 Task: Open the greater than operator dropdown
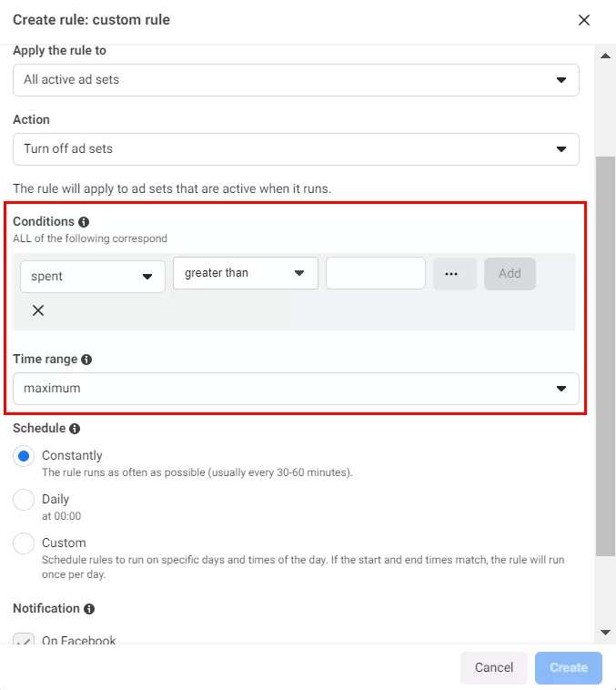coord(246,273)
